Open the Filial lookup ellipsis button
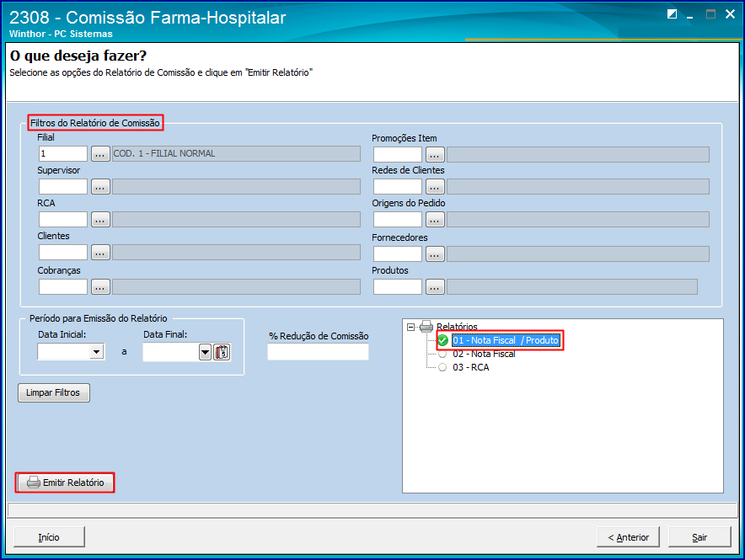The width and height of the screenshot is (745, 560). (x=100, y=154)
